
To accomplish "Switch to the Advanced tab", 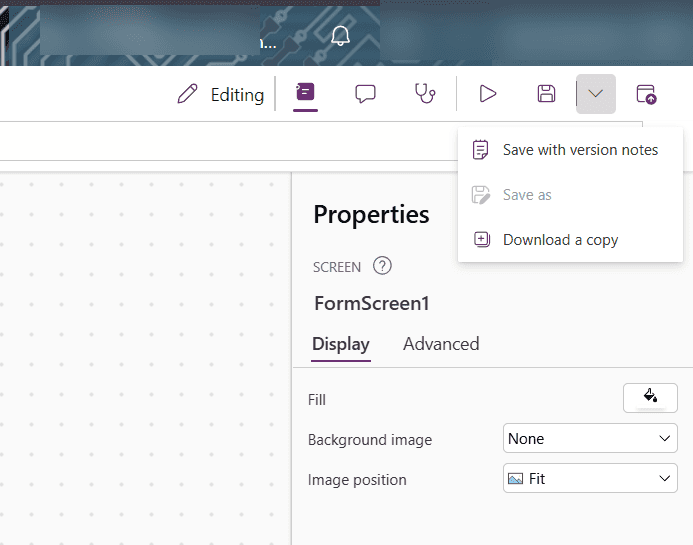I will coord(441,344).
